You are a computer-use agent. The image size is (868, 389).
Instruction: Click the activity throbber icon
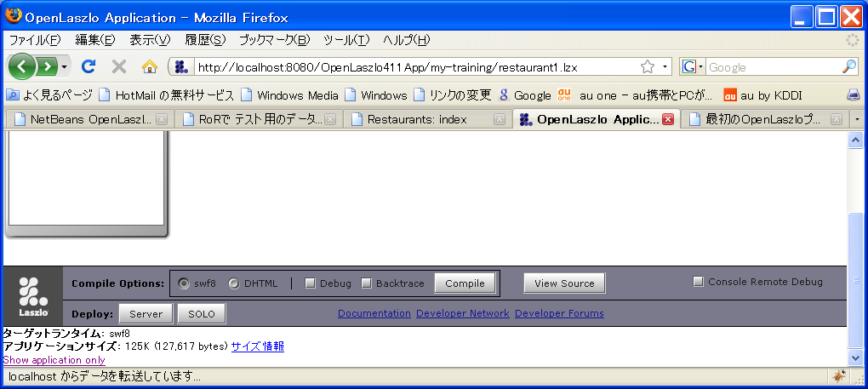(854, 40)
